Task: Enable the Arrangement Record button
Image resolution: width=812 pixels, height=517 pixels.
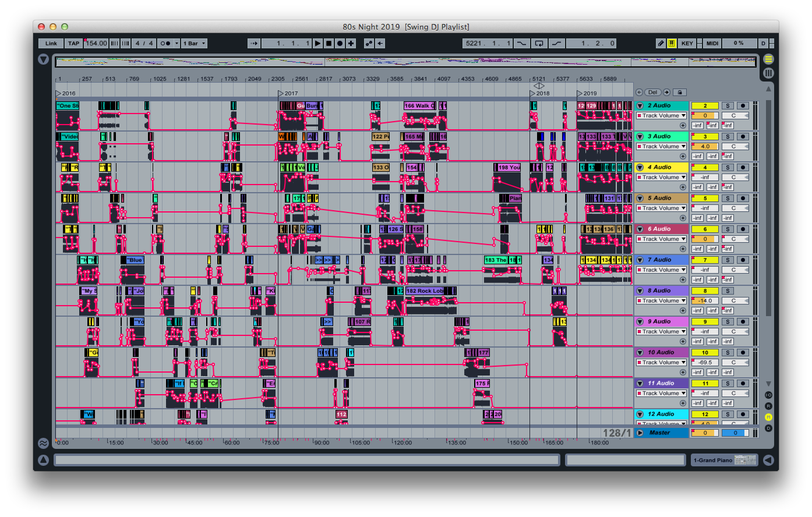Action: (340, 43)
